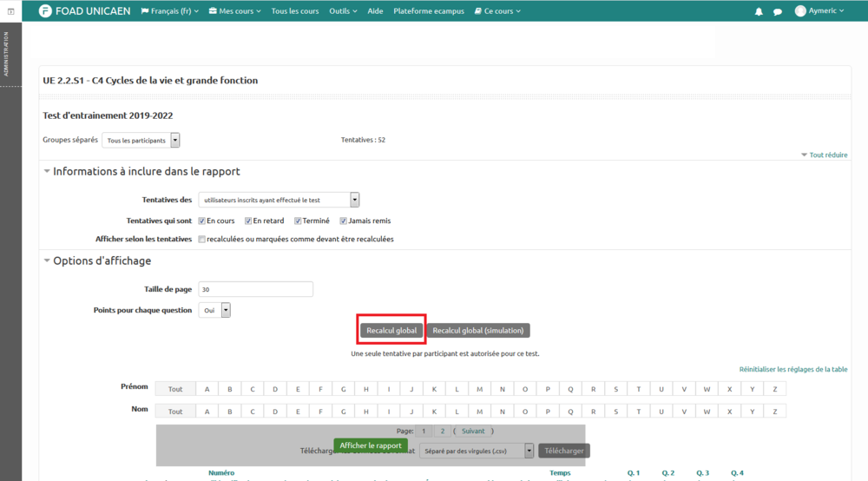Toggle the En cours checkbox
Viewport: 868px width, 481px height.
(202, 221)
